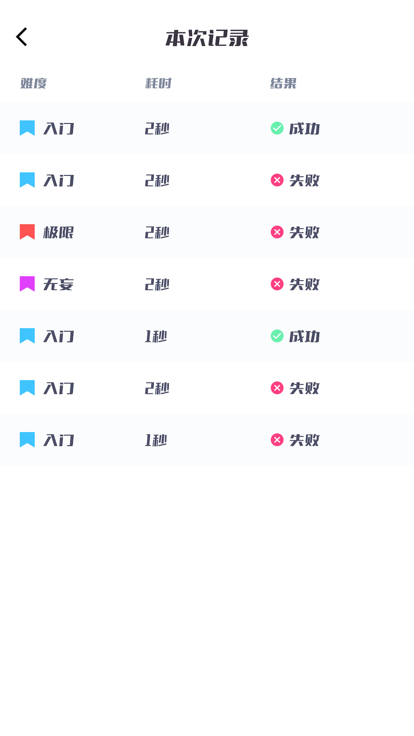
Task: Click the 成功 label in the first row
Action: tap(304, 129)
